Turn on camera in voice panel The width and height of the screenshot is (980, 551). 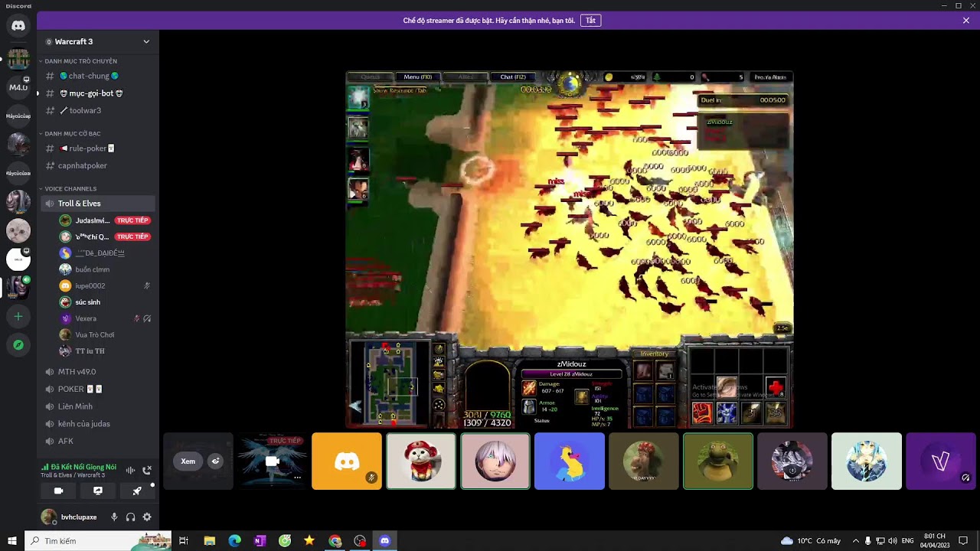tap(58, 491)
